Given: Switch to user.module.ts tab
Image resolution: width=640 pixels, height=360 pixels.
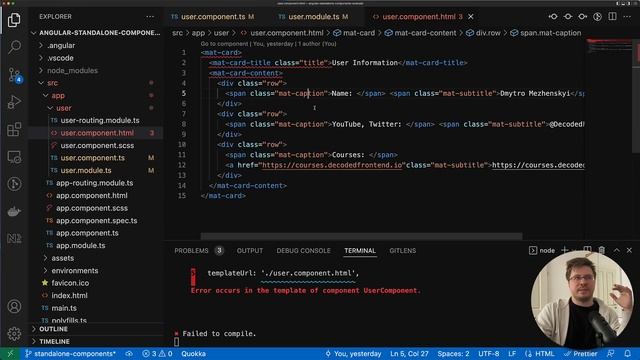Looking at the screenshot, I should [313, 17].
